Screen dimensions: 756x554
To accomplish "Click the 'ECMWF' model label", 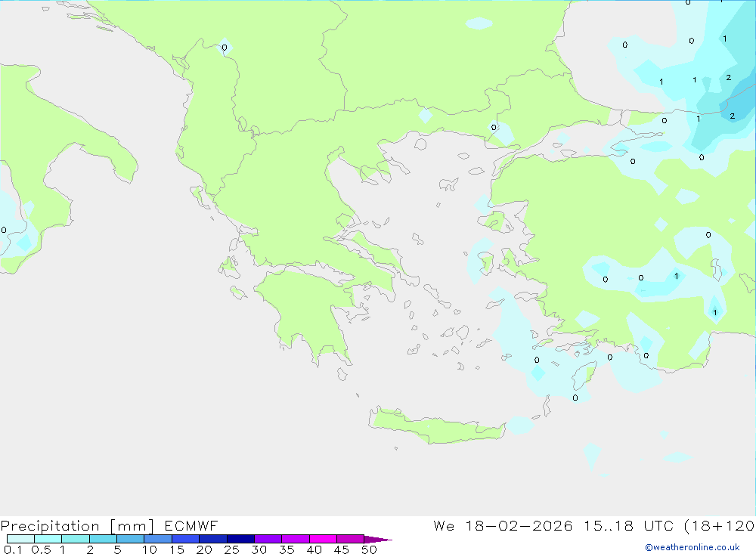I will (191, 525).
